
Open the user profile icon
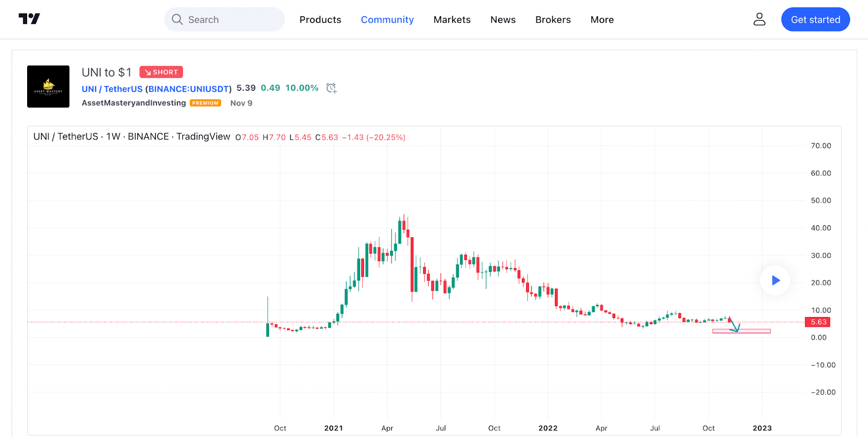[x=759, y=20]
